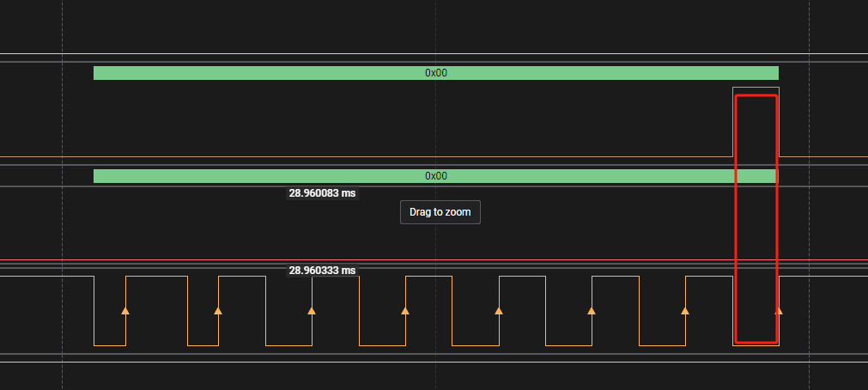The width and height of the screenshot is (868, 390).
Task: Select the fifth rising edge arrow marker
Action: coord(499,310)
